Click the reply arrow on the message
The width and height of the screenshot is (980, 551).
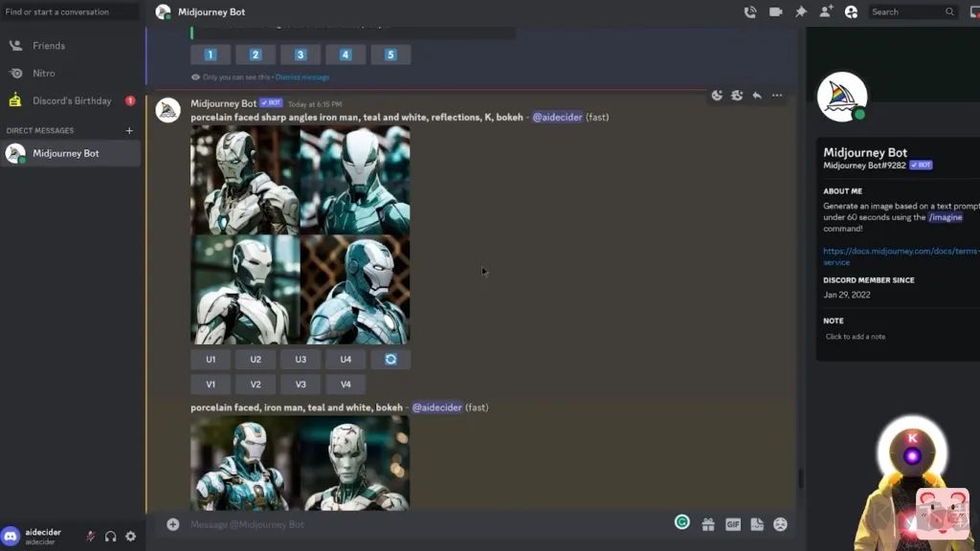click(x=757, y=96)
